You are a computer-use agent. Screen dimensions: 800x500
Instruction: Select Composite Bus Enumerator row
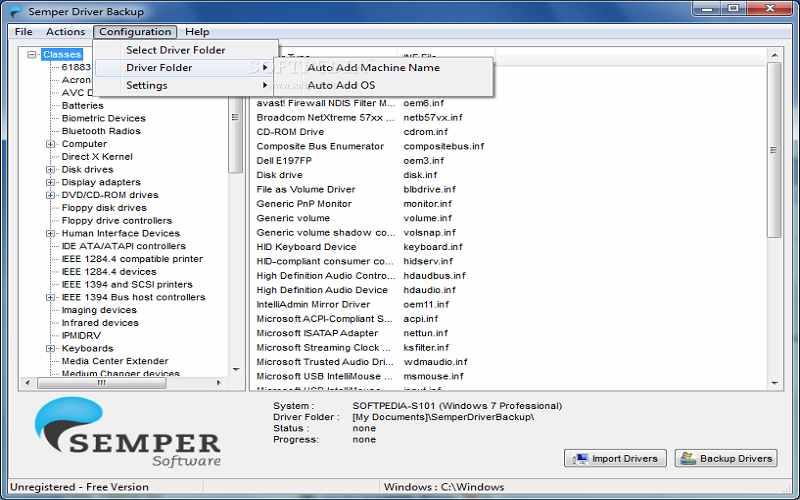(320, 146)
